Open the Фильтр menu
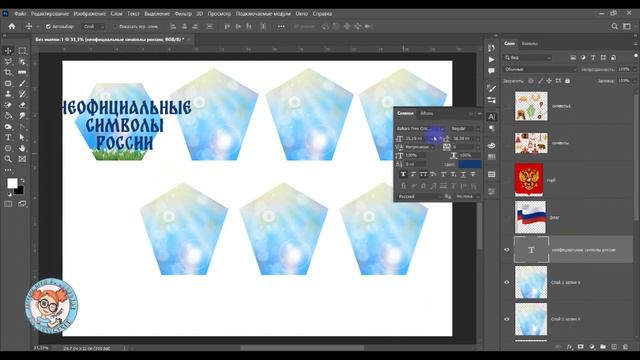Viewport: 640px width, 360px height. pos(183,13)
